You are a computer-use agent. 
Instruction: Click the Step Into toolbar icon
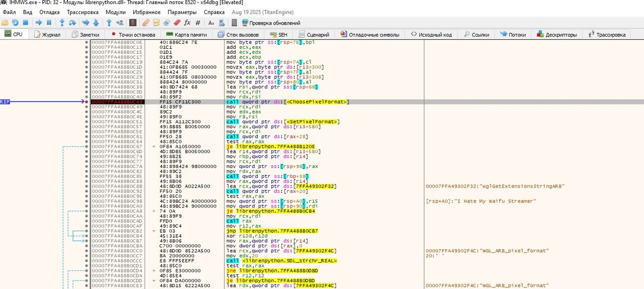pyautogui.click(x=62, y=23)
